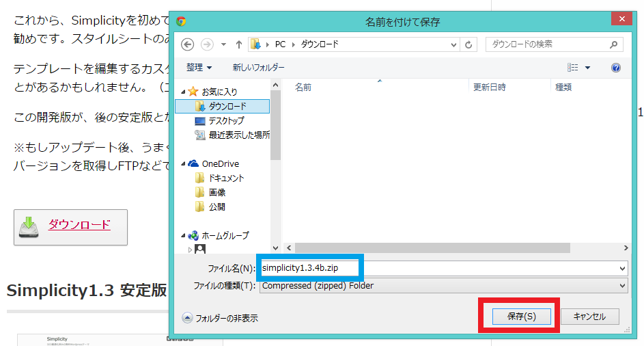Image resolution: width=644 pixels, height=346 pixels.
Task: Open ドキュメント folder under OneDrive
Action: (x=226, y=178)
